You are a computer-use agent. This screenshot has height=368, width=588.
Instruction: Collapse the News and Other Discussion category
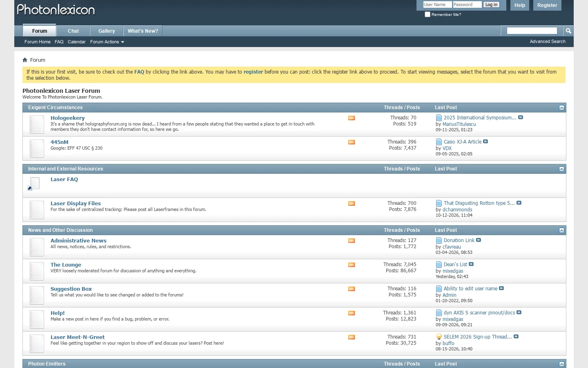click(561, 230)
